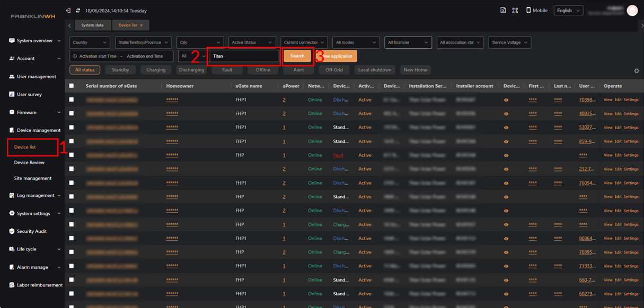
Task: Click the Log management sidebar icon
Action: click(x=12, y=195)
